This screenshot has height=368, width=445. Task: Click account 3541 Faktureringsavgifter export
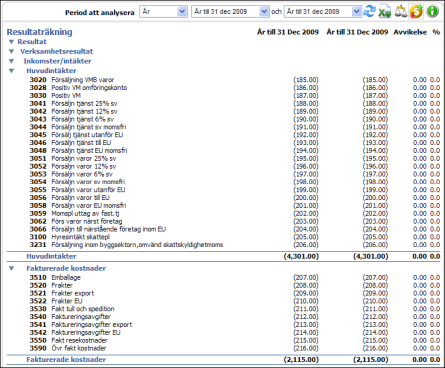(x=81, y=325)
